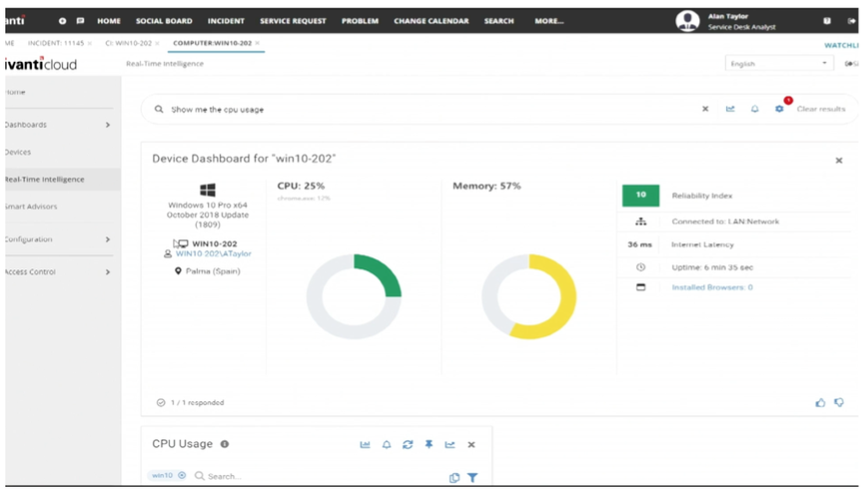Switch to the CI: WIN10-202 tab

129,43
